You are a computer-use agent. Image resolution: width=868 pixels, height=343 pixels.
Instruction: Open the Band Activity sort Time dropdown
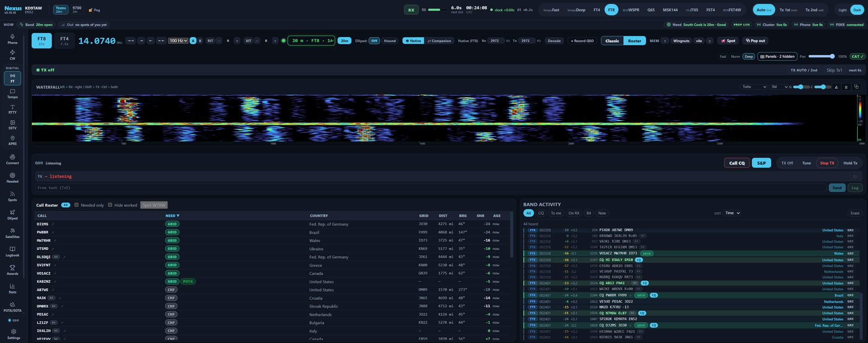pos(732,213)
